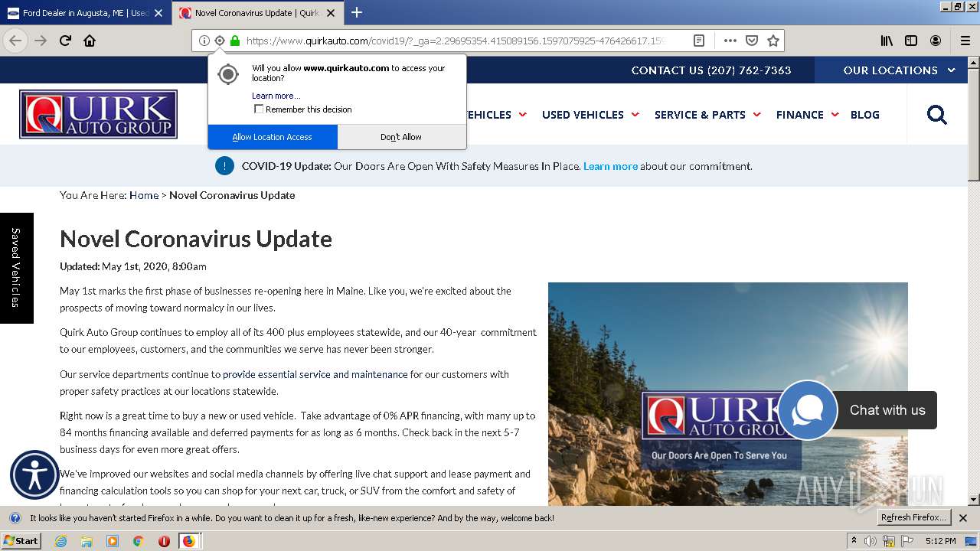Toggle reader view icon in address bar
The width and height of the screenshot is (980, 551).
[x=699, y=41]
